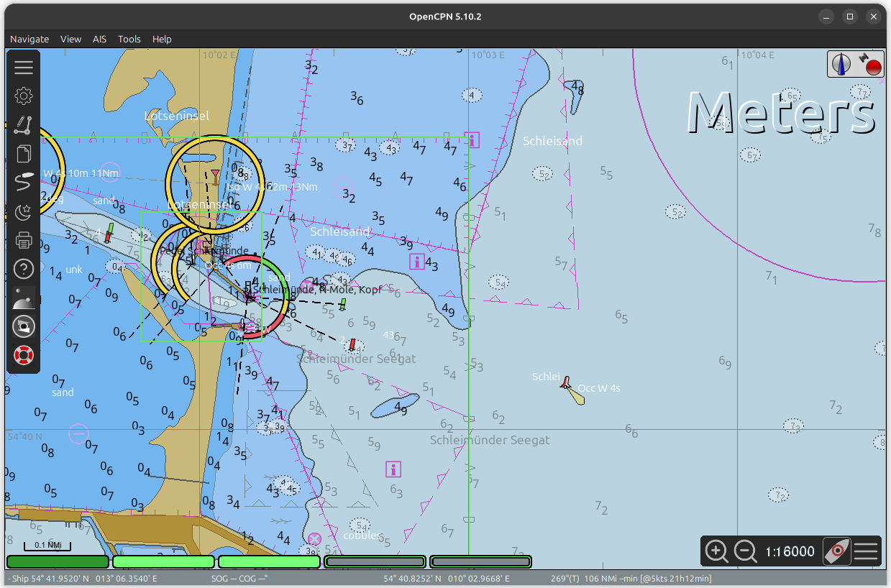Click the Iso W light label
891x588 pixels.
tap(272, 187)
